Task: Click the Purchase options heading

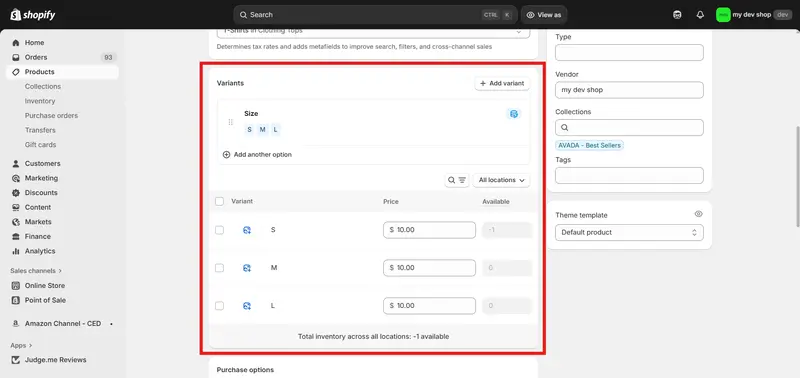Action: [x=245, y=370]
